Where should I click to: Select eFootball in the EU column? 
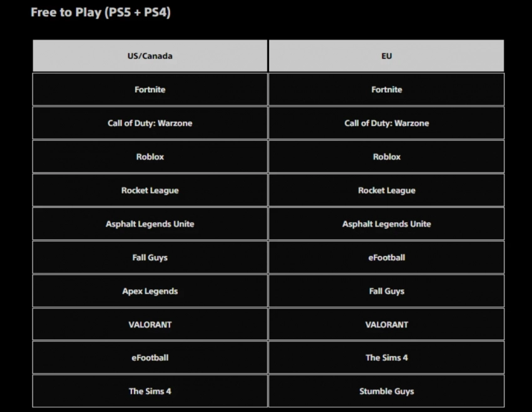[386, 257]
